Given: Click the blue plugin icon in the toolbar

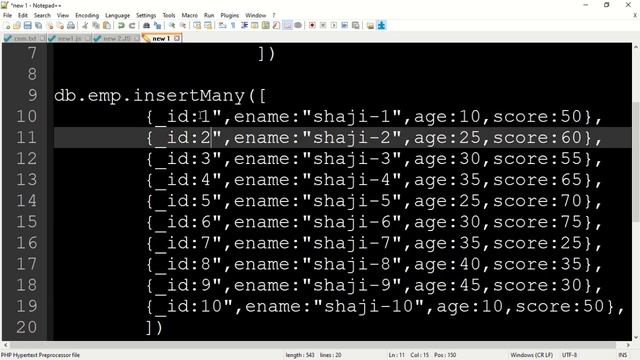Looking at the screenshot, I should pyautogui.click(x=381, y=25).
